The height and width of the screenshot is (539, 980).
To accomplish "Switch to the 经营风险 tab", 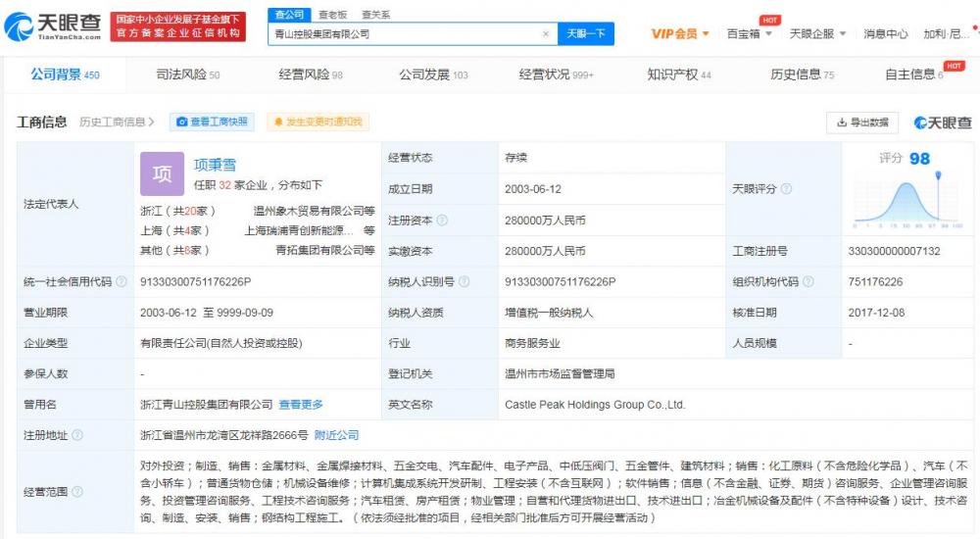I will [x=311, y=75].
